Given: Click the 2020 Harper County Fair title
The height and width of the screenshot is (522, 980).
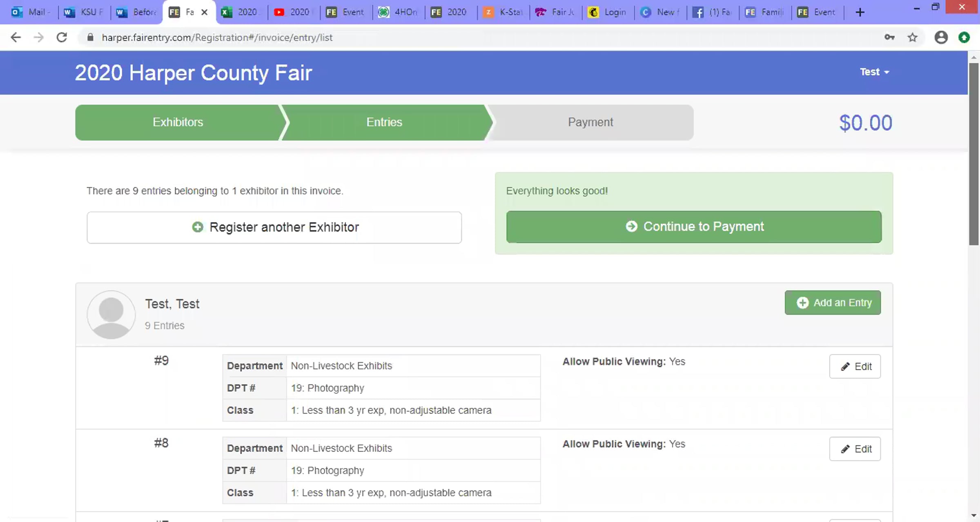Looking at the screenshot, I should (x=193, y=73).
